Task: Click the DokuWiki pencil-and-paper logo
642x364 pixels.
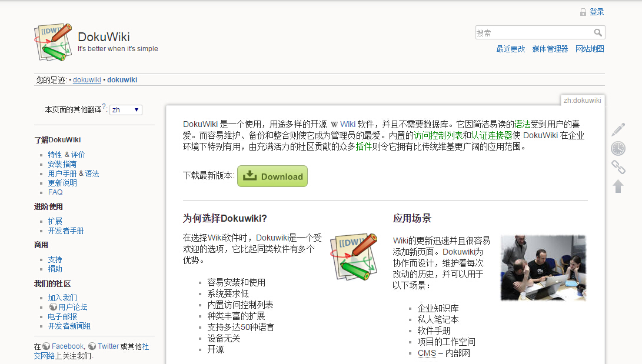Action: coord(52,42)
